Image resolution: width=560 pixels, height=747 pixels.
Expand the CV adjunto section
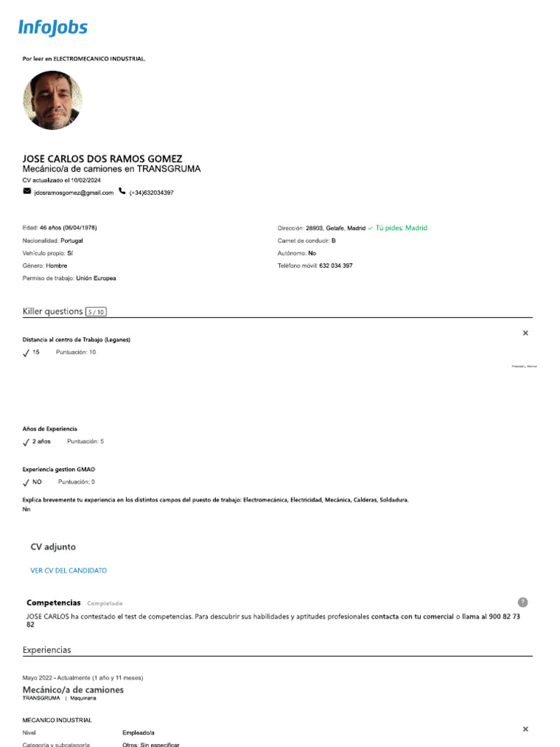coord(52,547)
